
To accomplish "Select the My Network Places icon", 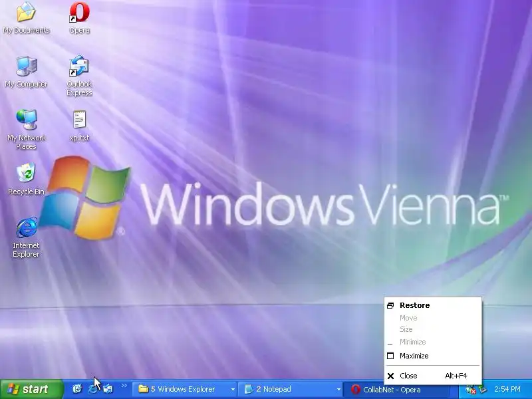I will point(26,130).
